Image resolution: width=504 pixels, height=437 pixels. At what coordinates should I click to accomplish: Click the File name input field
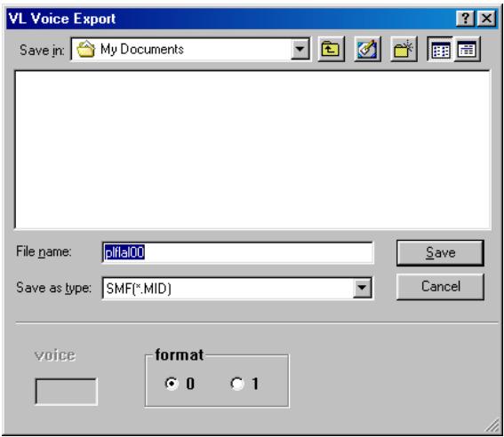pyautogui.click(x=237, y=252)
